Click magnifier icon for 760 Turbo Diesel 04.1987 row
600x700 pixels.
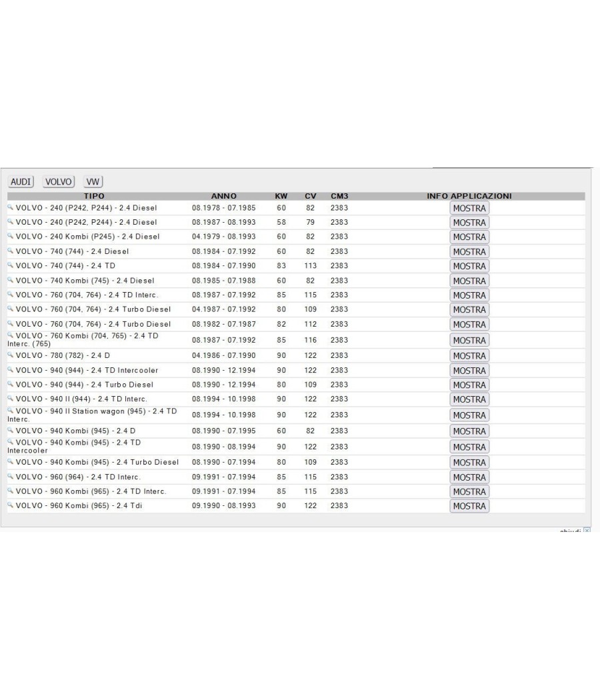click(10, 308)
